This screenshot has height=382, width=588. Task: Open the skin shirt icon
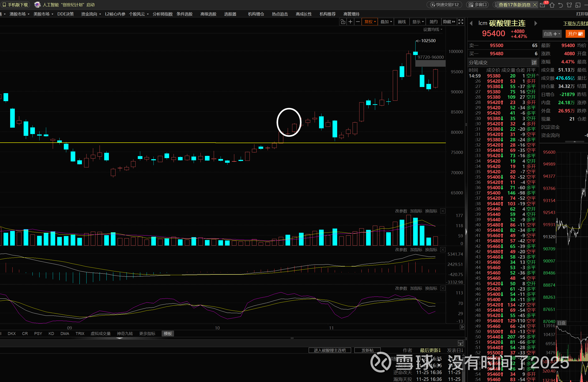coord(569,5)
